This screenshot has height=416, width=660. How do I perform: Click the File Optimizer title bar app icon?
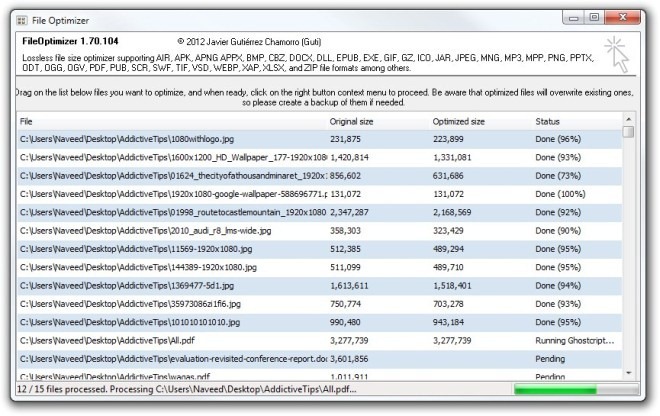click(x=21, y=20)
